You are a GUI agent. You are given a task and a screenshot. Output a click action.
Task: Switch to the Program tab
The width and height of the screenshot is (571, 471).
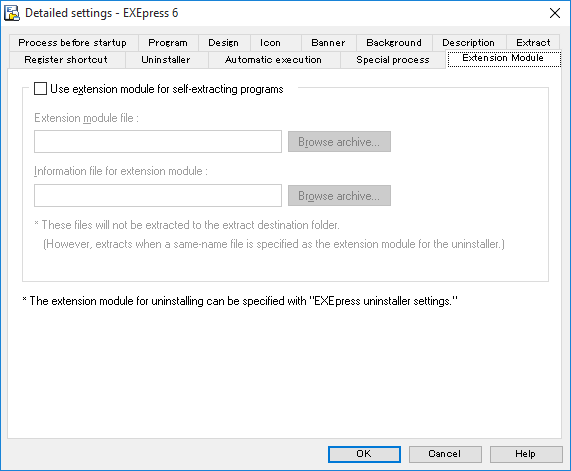[x=168, y=43]
